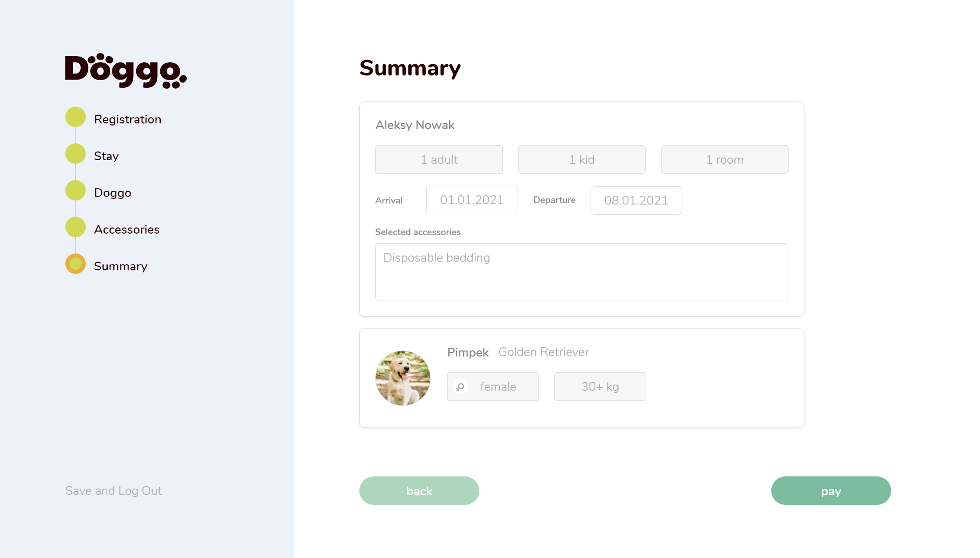
Task: Click the active Summary step circle
Action: point(76,264)
